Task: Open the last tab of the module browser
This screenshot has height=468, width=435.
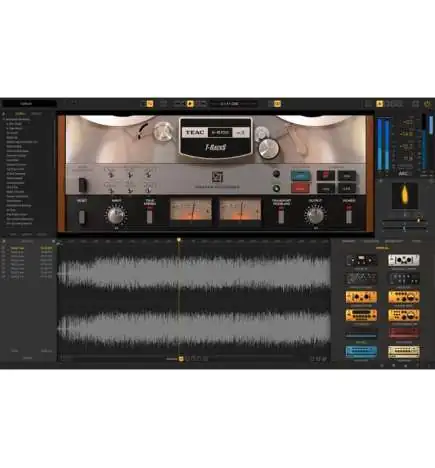Action: click(x=416, y=241)
